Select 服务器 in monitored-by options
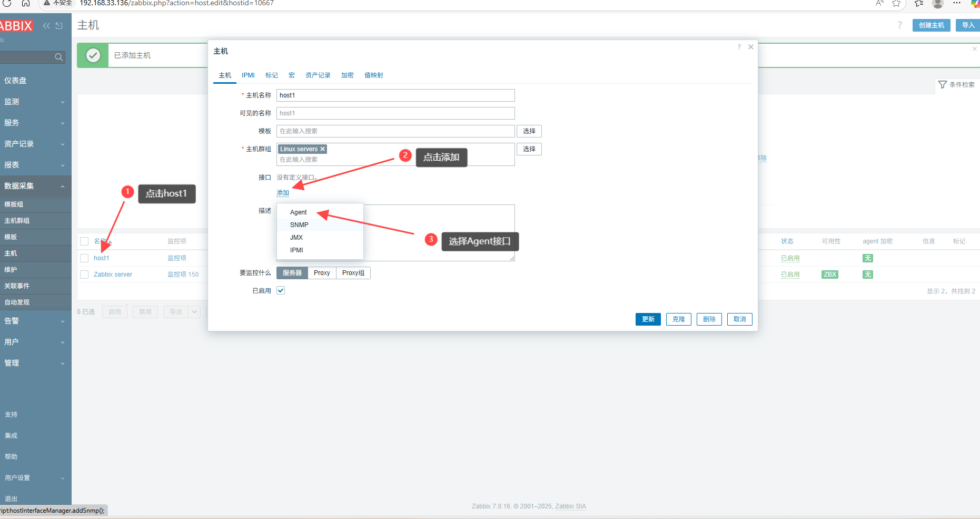 click(292, 273)
